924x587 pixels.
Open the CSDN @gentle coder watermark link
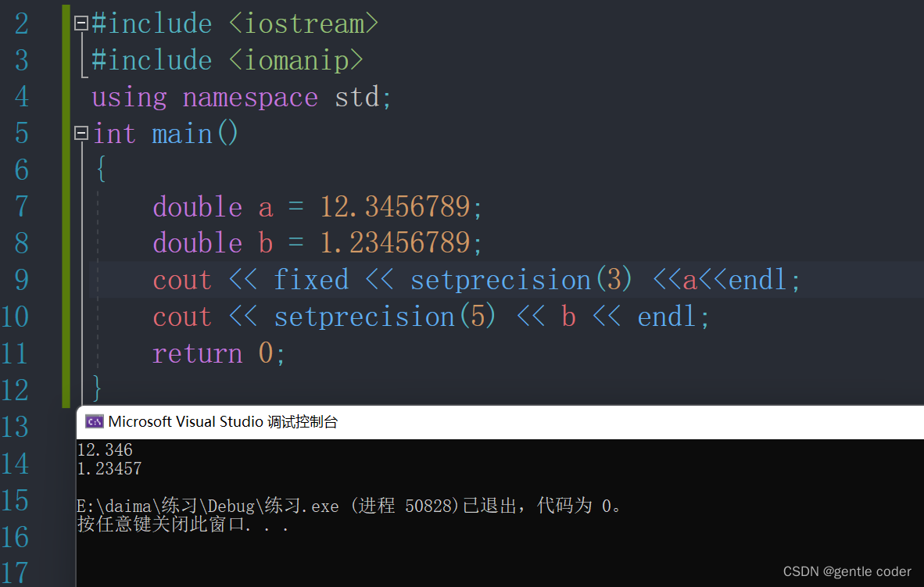click(847, 571)
